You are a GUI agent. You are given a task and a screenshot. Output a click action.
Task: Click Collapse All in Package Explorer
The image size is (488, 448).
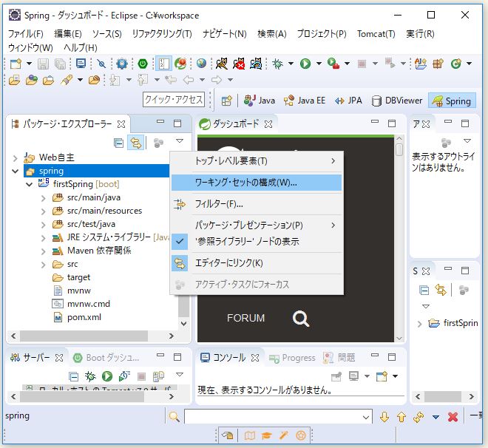[118, 143]
